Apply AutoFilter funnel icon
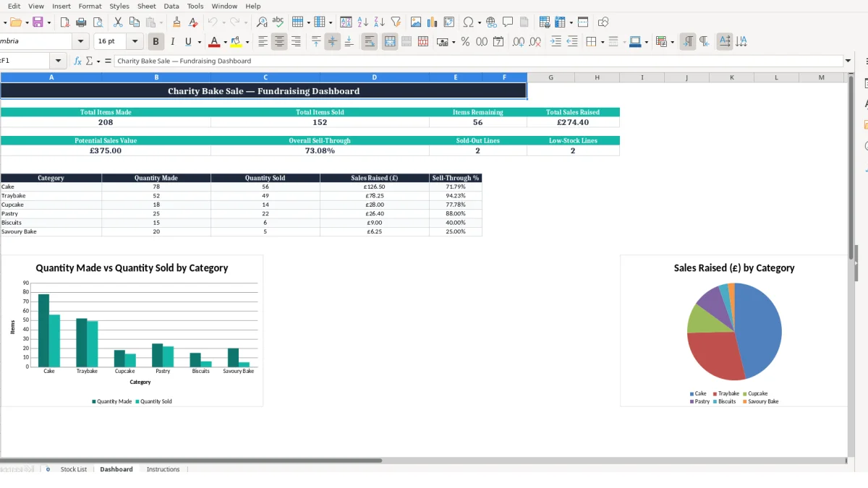 396,22
